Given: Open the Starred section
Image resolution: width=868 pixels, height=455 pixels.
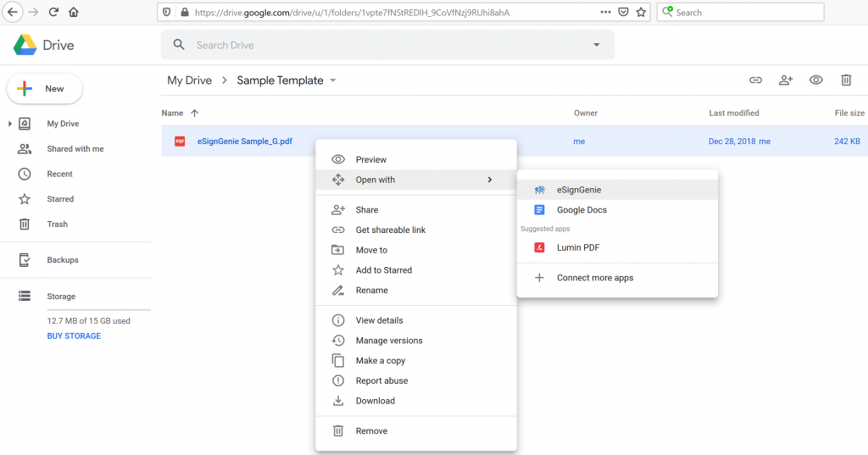Looking at the screenshot, I should tap(60, 199).
